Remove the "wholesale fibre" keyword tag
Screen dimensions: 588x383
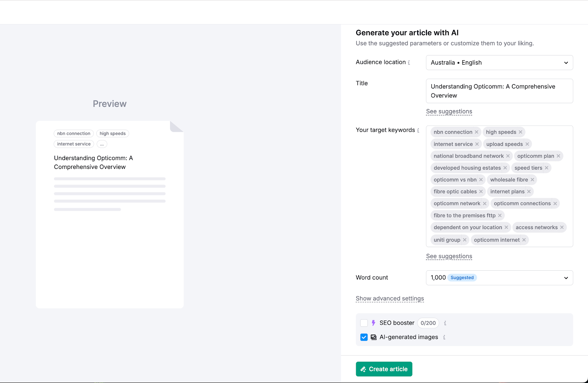pos(533,180)
